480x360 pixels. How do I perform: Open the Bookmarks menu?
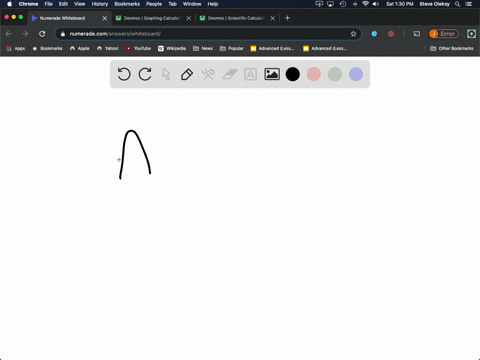tap(127, 4)
